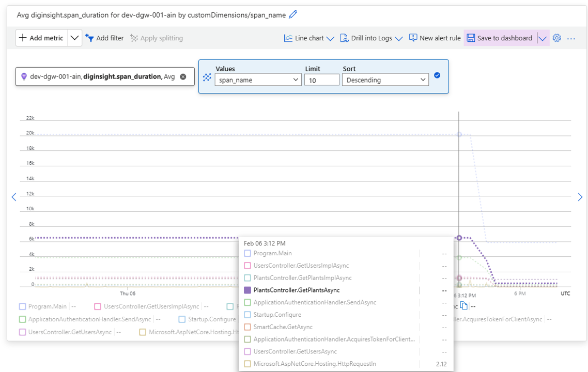Screen dimensions: 588x372
Task: Open the more options ellipsis menu
Action: pos(571,38)
